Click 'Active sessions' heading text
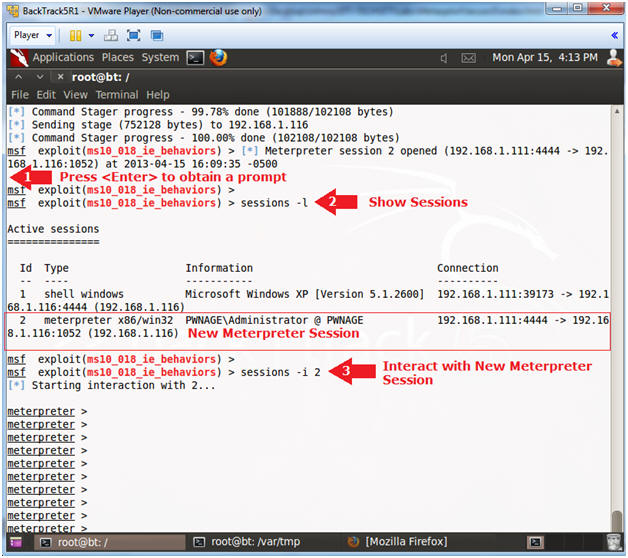 click(x=53, y=229)
